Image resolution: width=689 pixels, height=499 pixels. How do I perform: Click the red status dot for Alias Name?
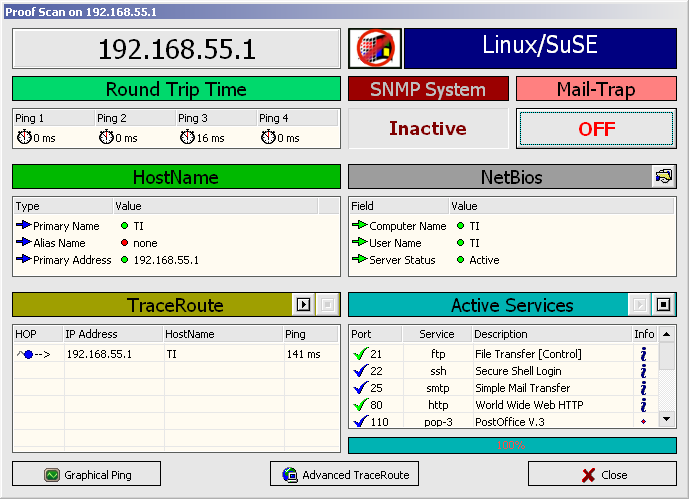tap(124, 242)
